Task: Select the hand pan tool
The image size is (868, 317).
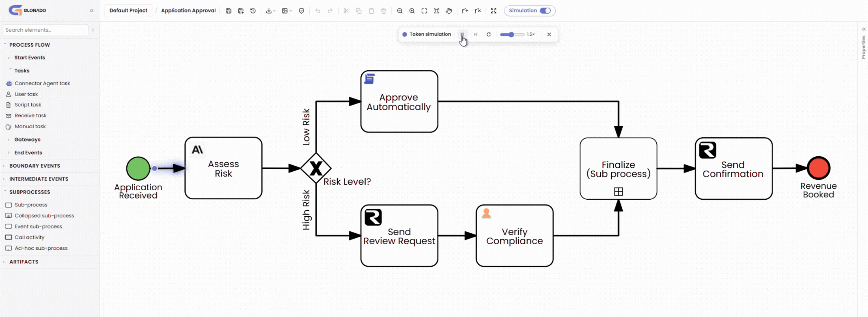Action: point(449,11)
